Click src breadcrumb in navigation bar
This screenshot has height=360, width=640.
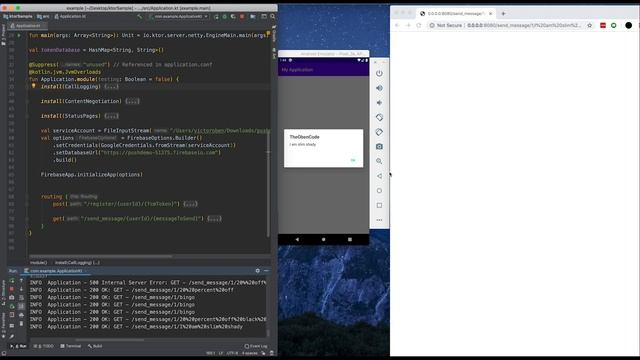coord(43,16)
